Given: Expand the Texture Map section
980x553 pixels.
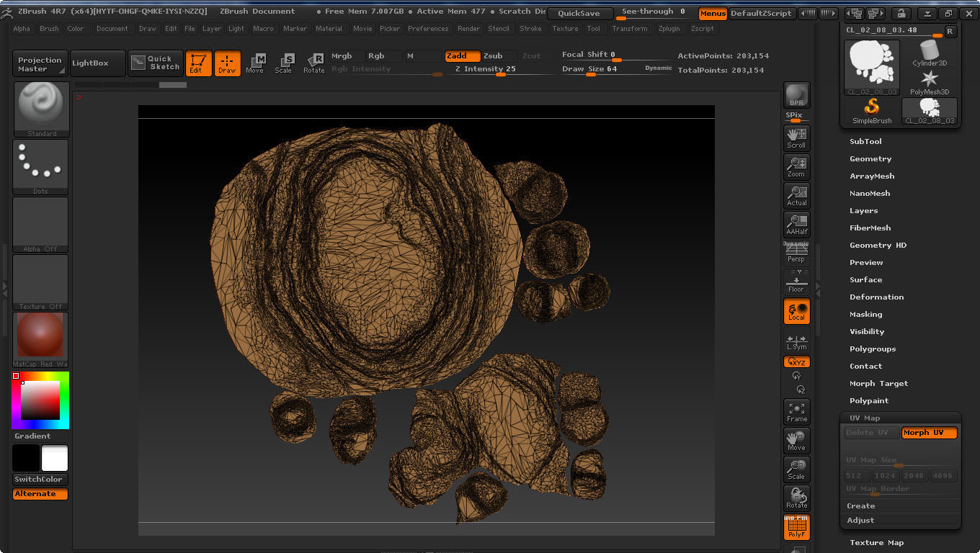Looking at the screenshot, I should (x=876, y=543).
